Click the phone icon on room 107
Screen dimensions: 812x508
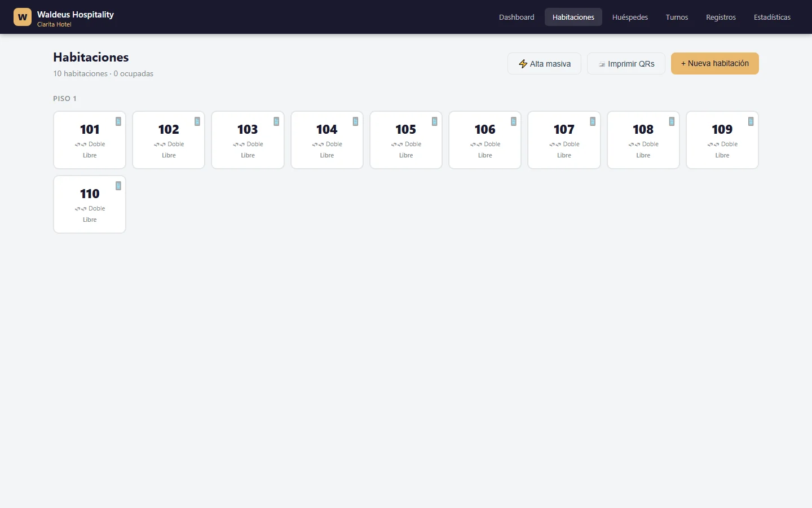click(593, 121)
